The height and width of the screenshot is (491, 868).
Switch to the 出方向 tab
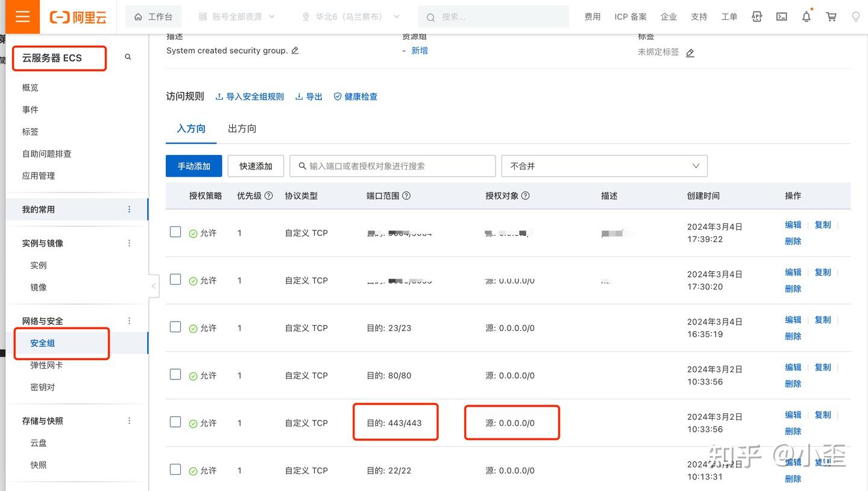[242, 128]
